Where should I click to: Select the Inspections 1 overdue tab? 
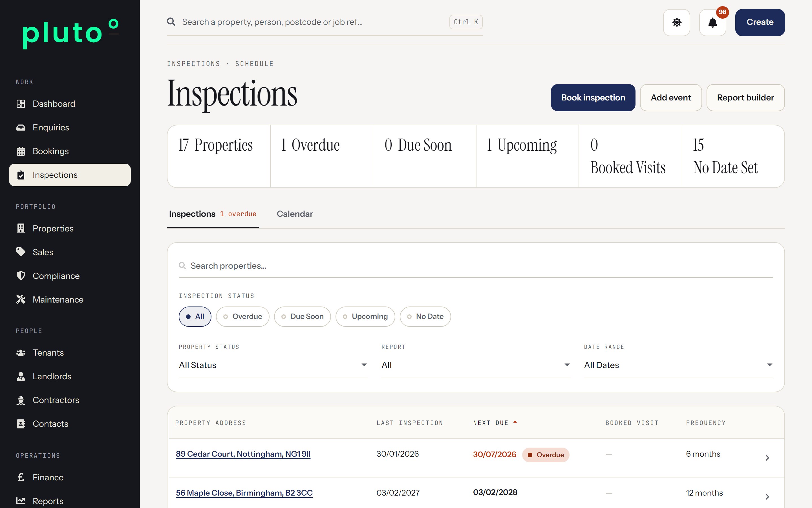click(x=213, y=214)
